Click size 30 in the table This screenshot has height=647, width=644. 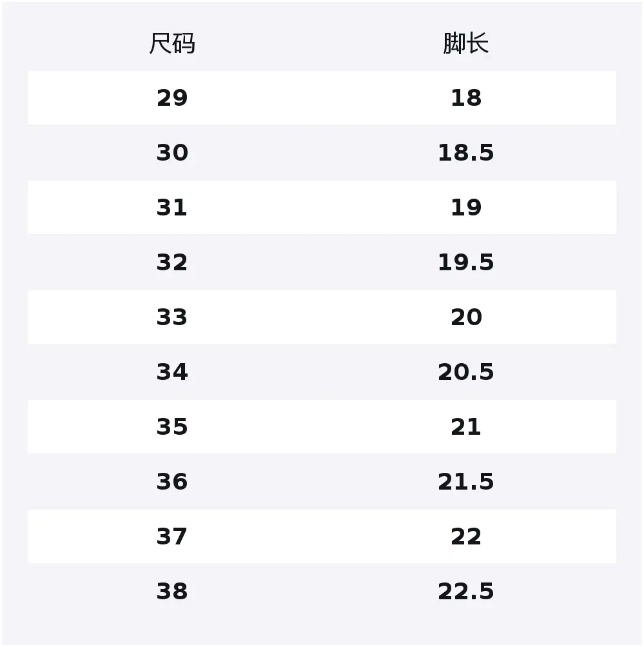click(172, 153)
